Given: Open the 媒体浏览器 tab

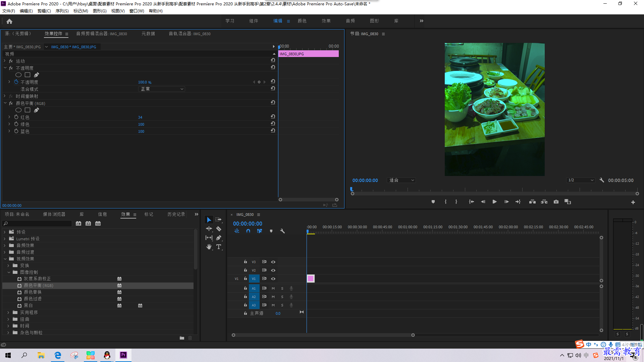Looking at the screenshot, I should (54, 214).
